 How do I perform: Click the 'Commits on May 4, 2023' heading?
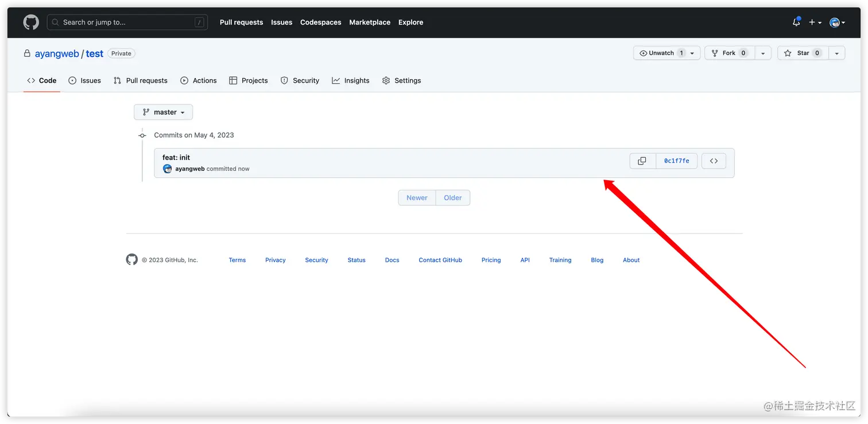coord(194,135)
